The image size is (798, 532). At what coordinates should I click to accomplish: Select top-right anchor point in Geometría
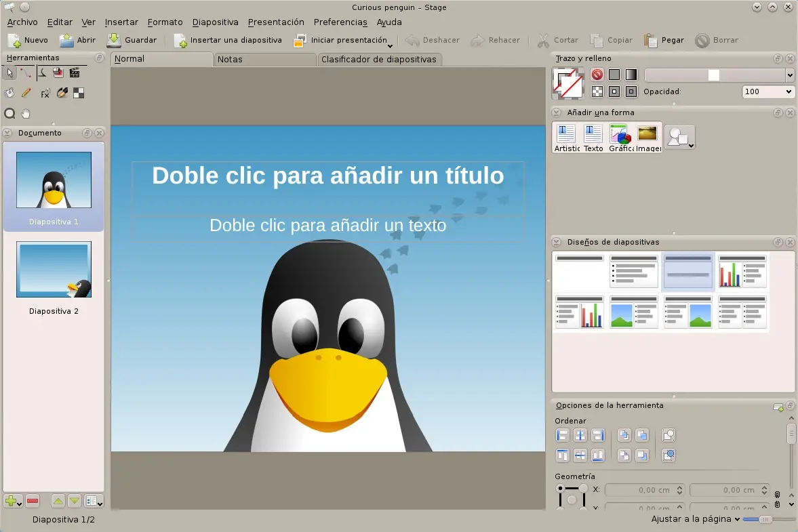tap(583, 488)
